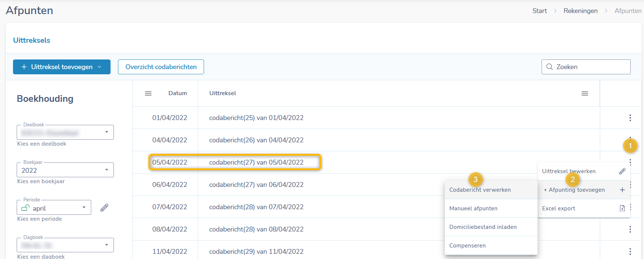Edit the period with the pencil icon

104,207
